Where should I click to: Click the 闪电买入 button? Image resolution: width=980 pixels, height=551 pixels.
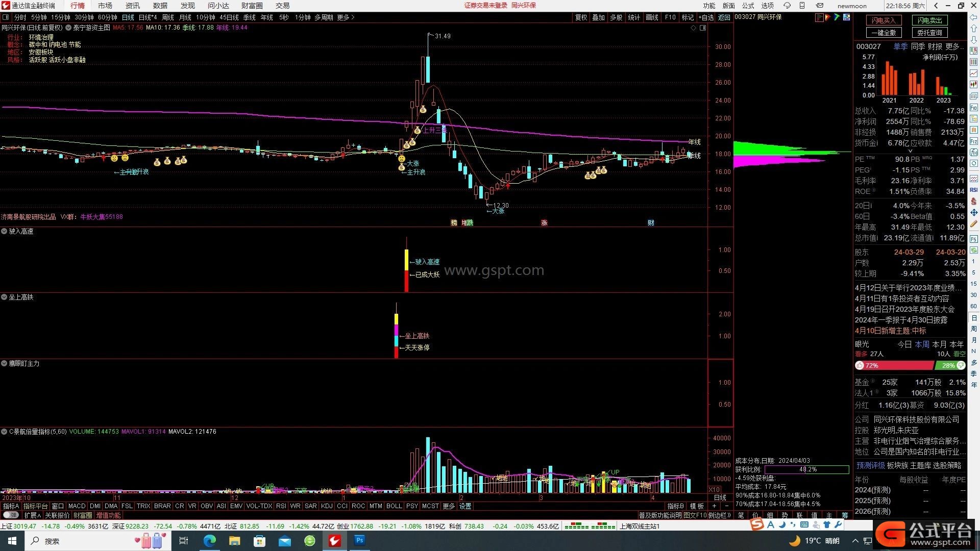tap(884, 20)
